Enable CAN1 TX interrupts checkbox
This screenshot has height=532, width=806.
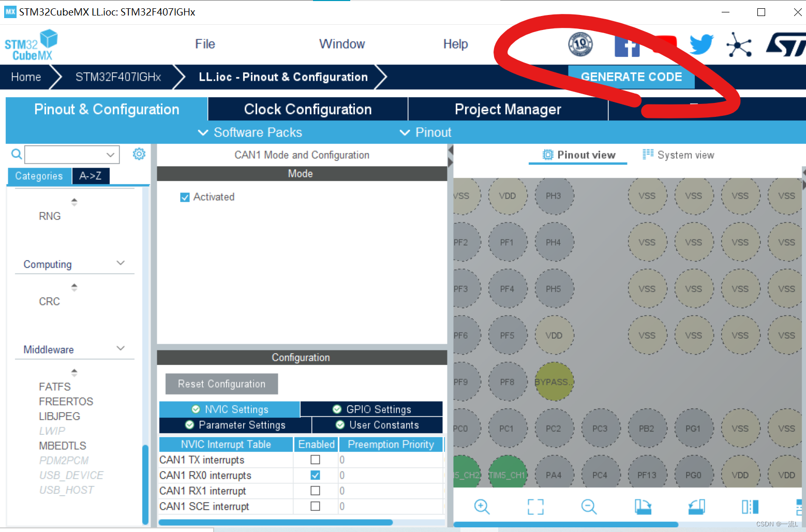[x=315, y=460]
